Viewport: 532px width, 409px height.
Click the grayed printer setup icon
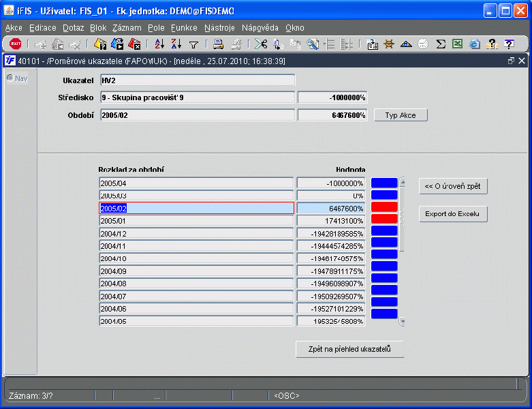coord(236,44)
